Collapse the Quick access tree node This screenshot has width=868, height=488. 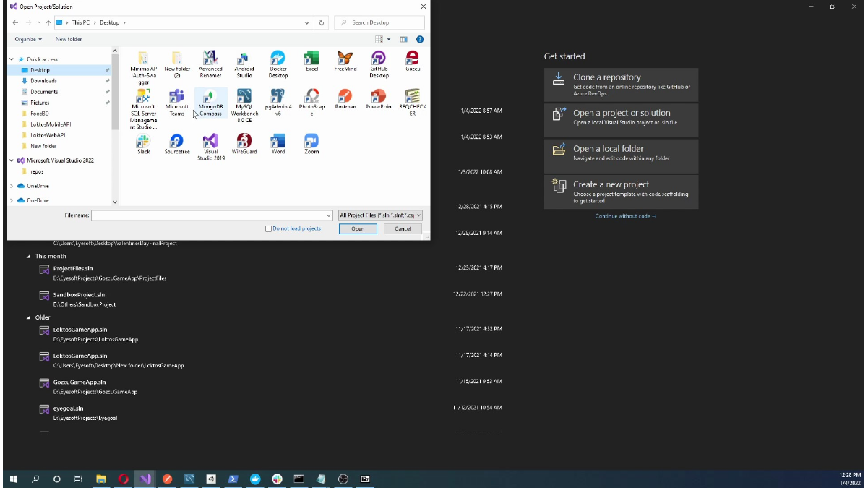(12, 59)
